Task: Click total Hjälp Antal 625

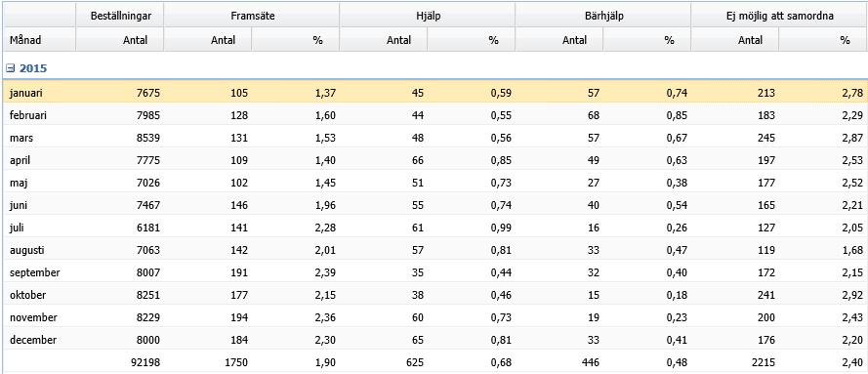Action: pos(415,363)
